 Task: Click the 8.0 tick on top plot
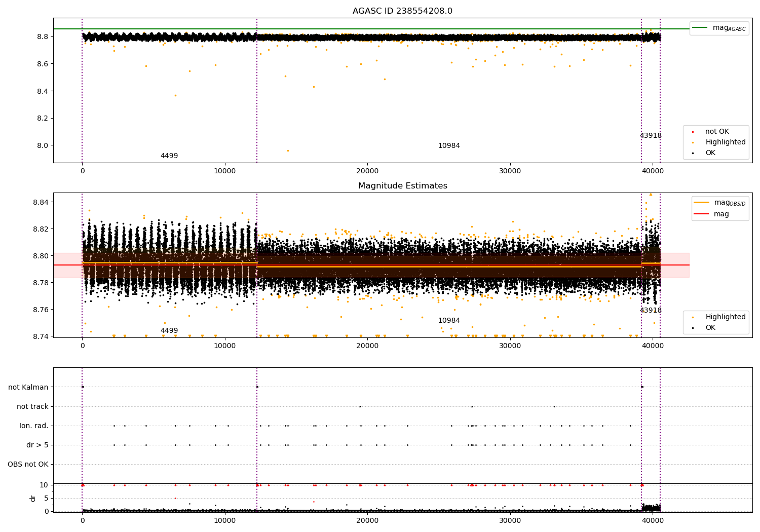click(42, 146)
